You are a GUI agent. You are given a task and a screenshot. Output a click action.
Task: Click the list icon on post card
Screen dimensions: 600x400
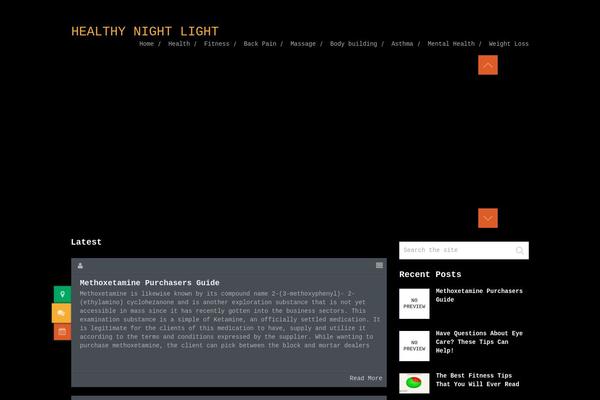pyautogui.click(x=379, y=265)
